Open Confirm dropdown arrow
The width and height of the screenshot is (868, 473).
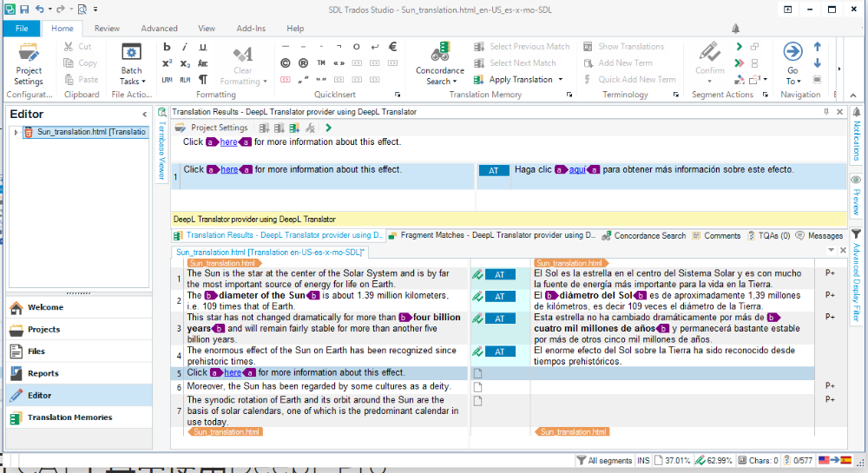[710, 82]
